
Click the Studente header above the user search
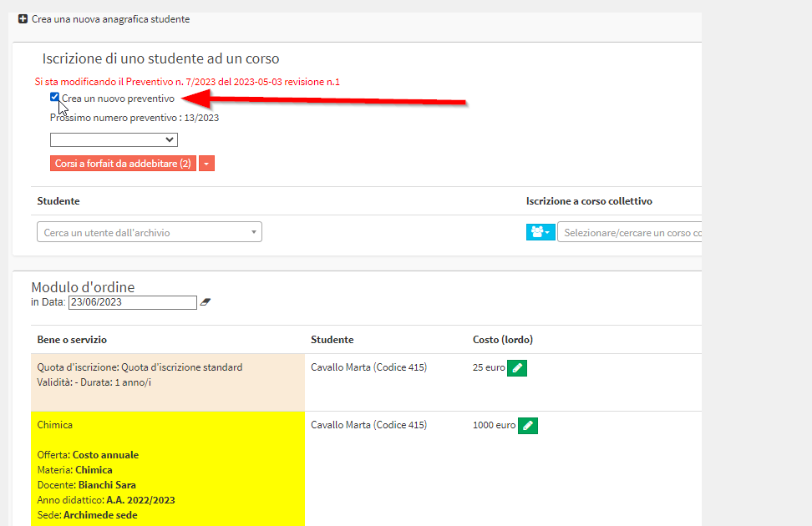pyautogui.click(x=58, y=201)
